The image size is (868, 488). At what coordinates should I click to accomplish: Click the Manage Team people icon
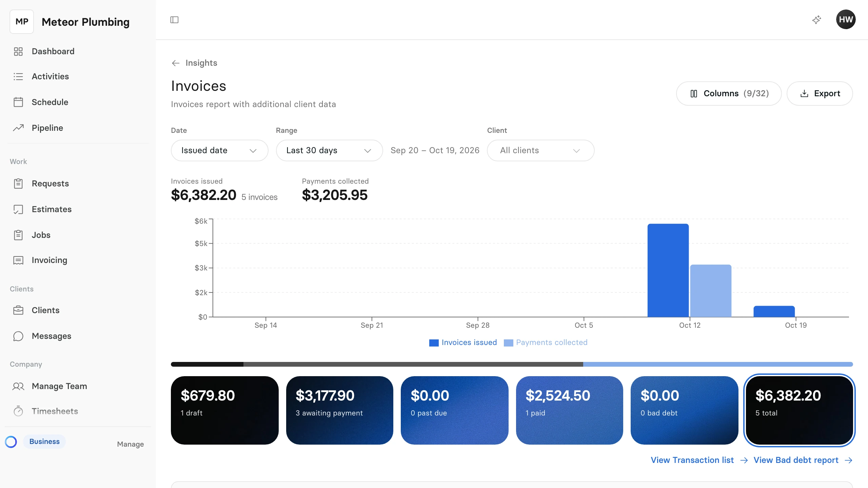click(x=18, y=386)
